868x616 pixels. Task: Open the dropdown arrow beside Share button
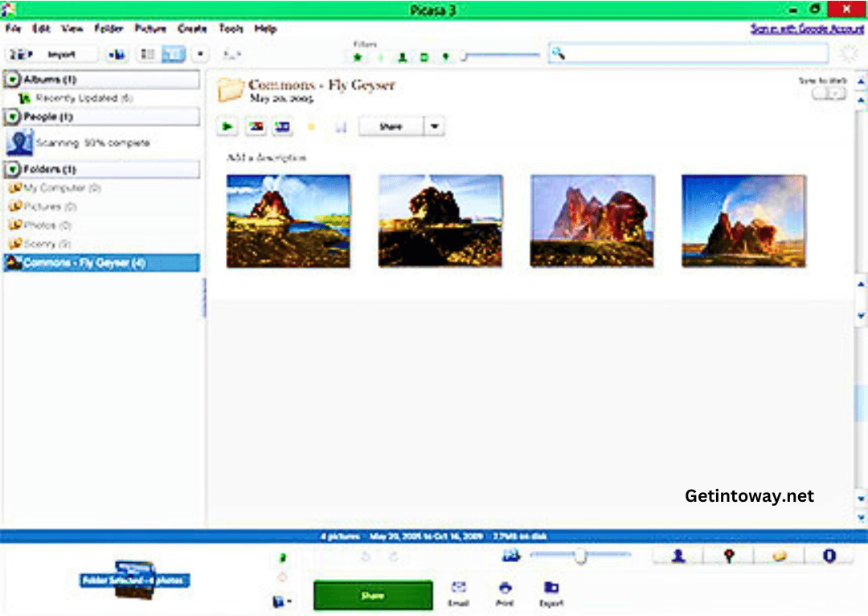click(434, 127)
